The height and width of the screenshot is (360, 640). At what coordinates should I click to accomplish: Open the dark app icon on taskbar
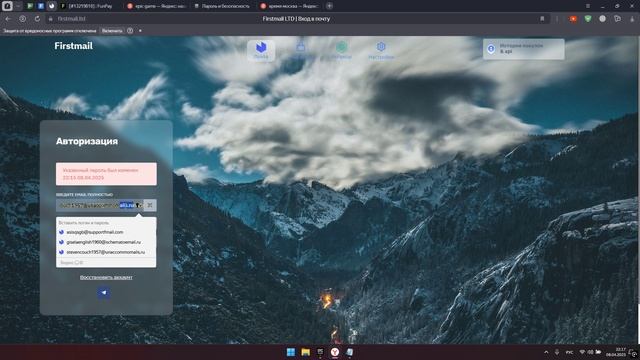[320, 352]
